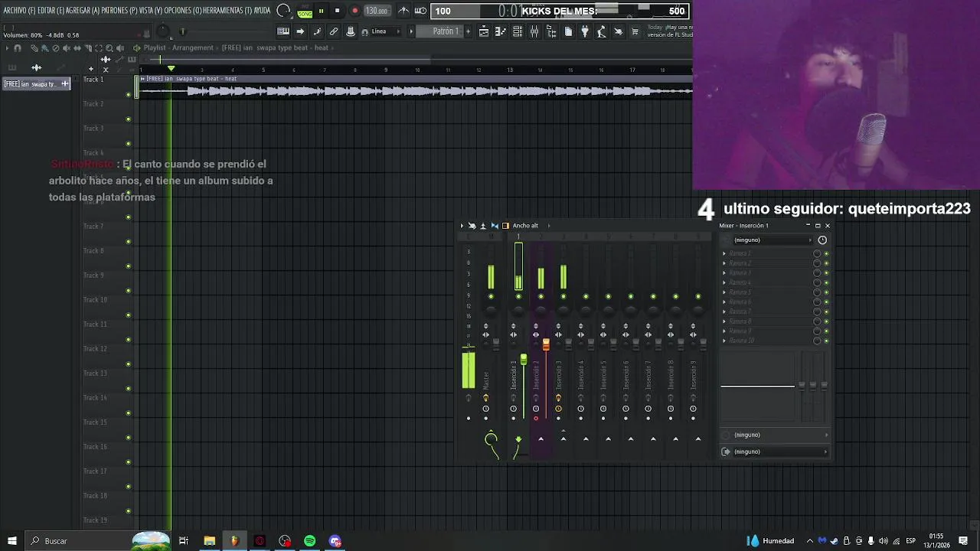The height and width of the screenshot is (551, 980).
Task: Toggle the step editing pencil icon
Action: [317, 31]
